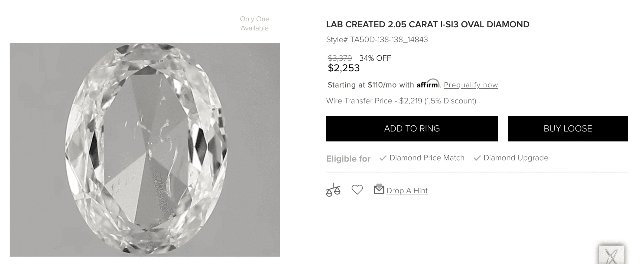Screen dimensions: 644x264
Task: Click the Affirm logo
Action: coord(428,84)
